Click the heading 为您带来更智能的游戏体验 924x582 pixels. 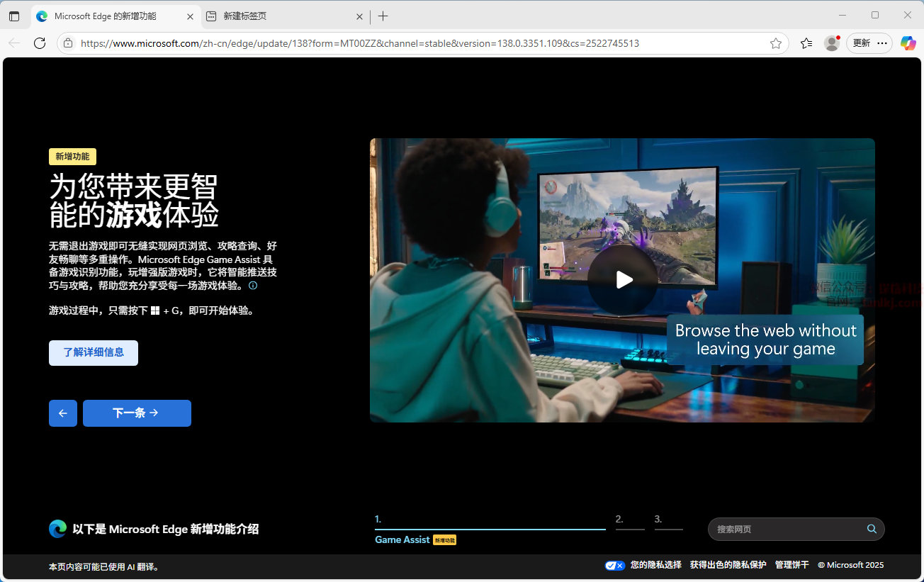134,201
